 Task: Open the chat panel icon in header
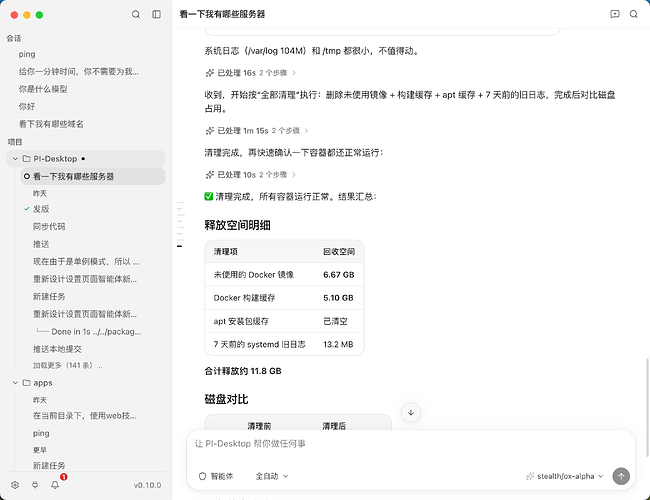coord(615,14)
